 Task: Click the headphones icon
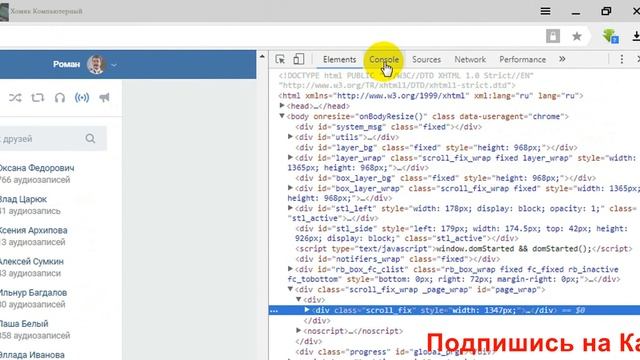(60, 98)
